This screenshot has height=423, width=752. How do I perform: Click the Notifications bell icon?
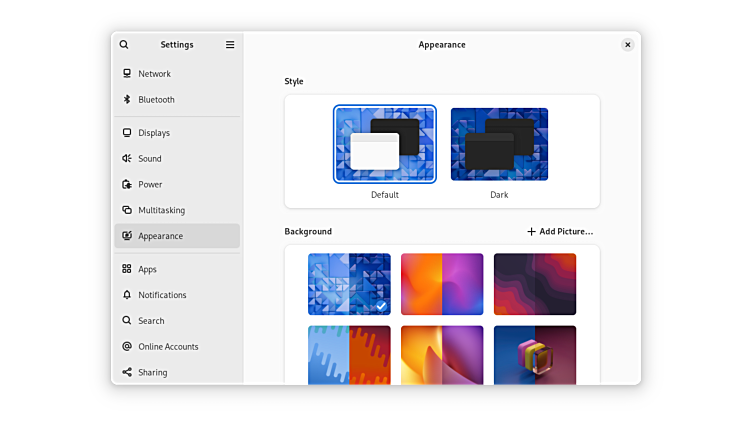(x=127, y=295)
